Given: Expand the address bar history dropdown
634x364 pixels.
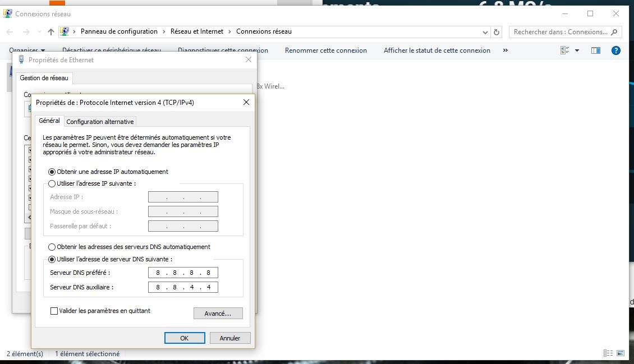Looking at the screenshot, I should (485, 31).
